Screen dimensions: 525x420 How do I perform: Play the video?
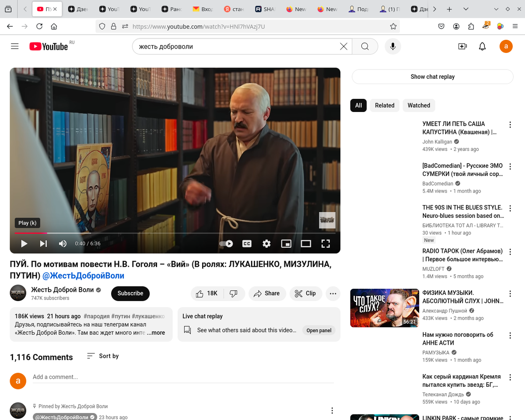tap(24, 244)
